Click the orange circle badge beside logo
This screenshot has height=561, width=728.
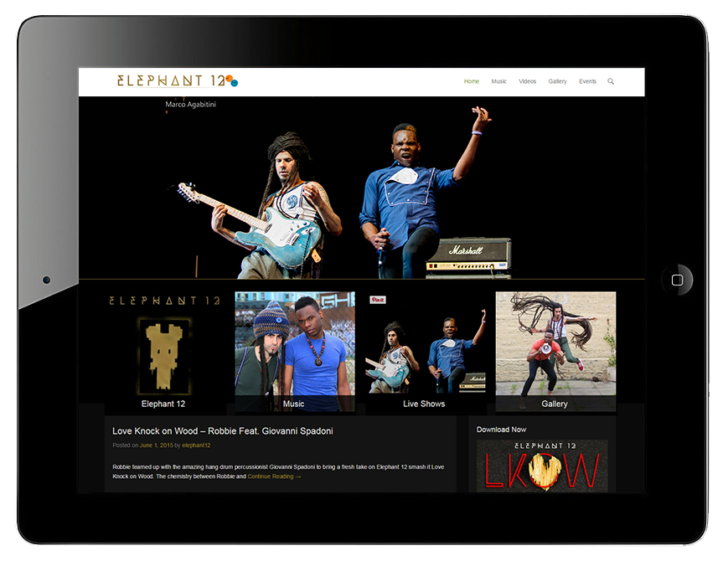click(228, 79)
